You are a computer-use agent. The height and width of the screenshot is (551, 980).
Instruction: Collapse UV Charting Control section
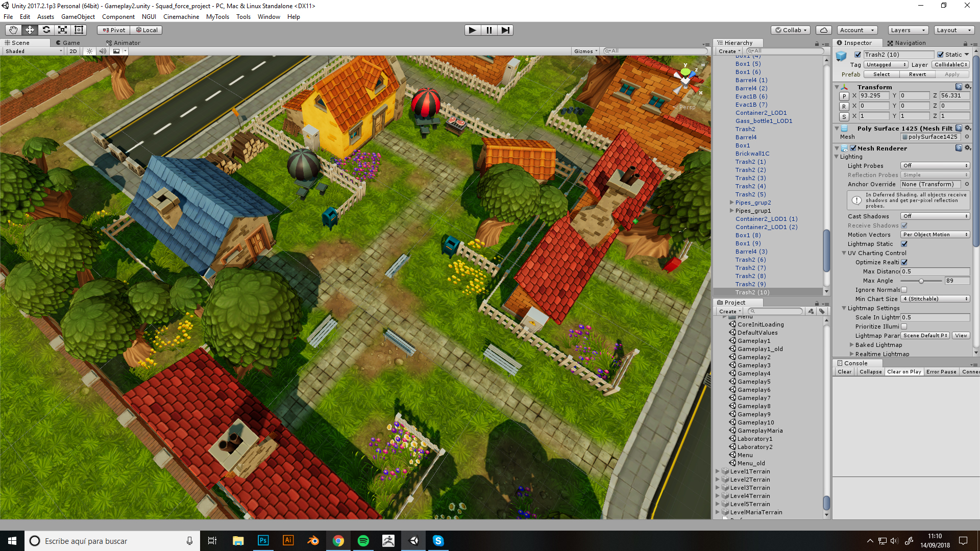844,253
